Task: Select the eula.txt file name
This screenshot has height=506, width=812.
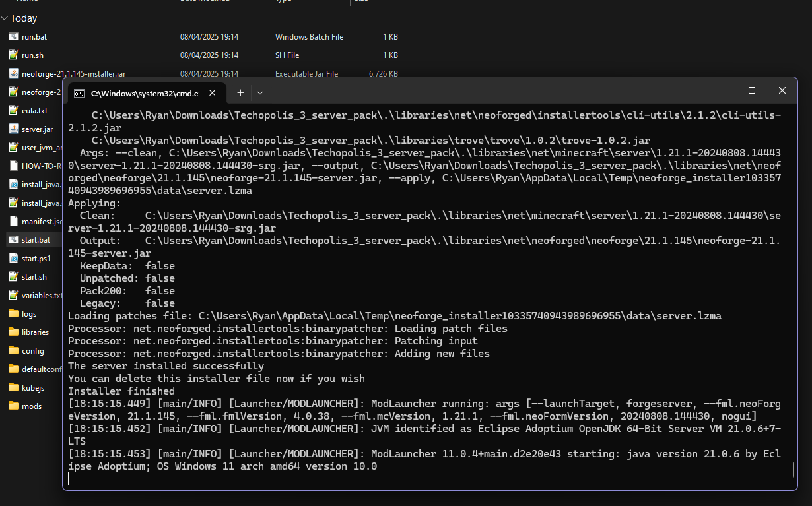Action: point(34,111)
